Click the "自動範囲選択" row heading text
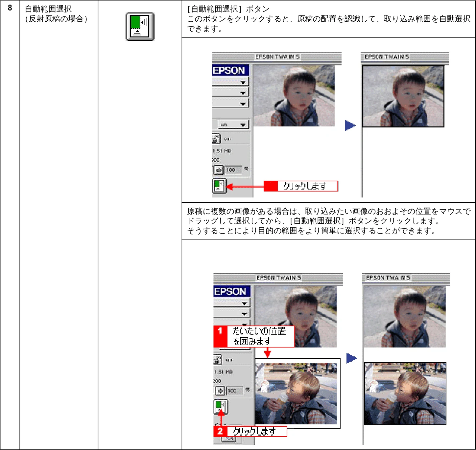The image size is (476, 450). 48,9
